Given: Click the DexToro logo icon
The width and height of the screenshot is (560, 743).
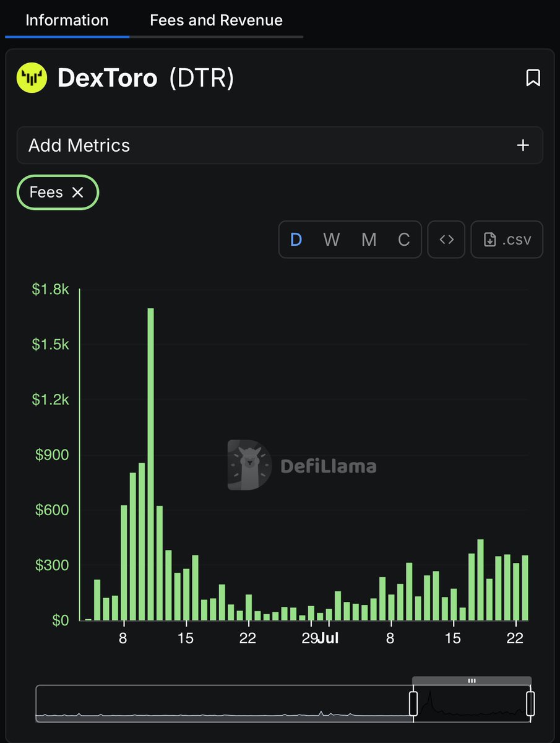Looking at the screenshot, I should click(x=32, y=78).
